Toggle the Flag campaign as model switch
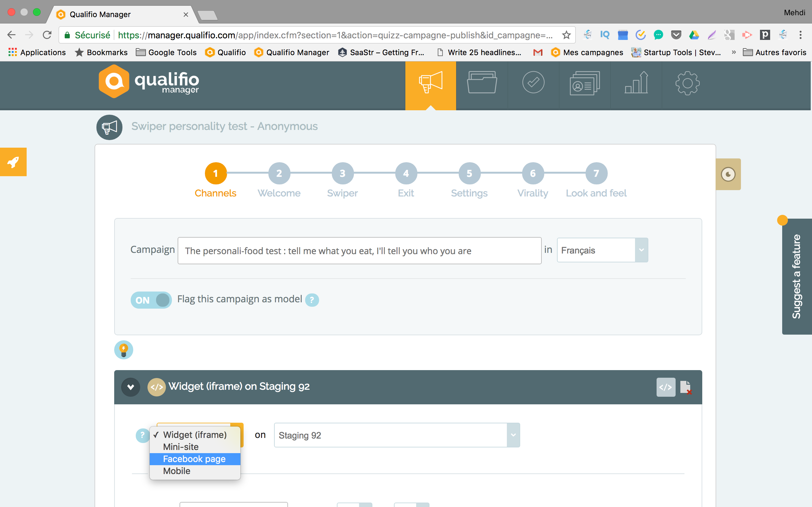 (x=151, y=300)
